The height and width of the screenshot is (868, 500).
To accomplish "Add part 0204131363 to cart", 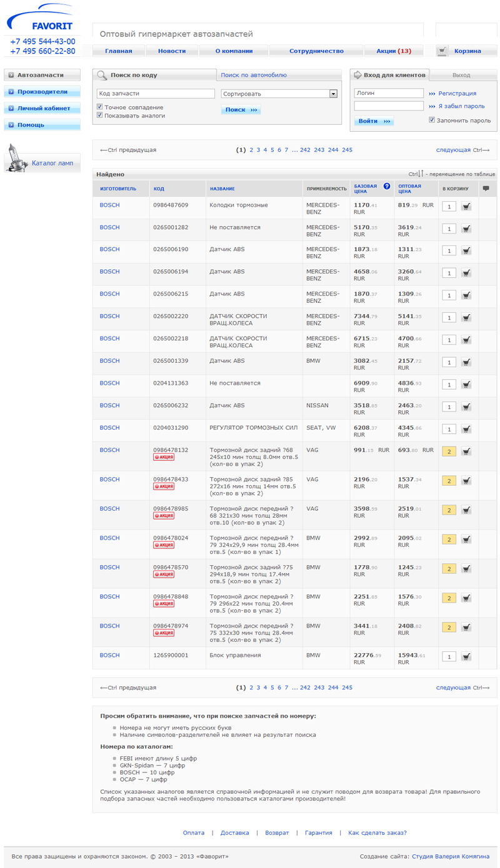I will (466, 385).
